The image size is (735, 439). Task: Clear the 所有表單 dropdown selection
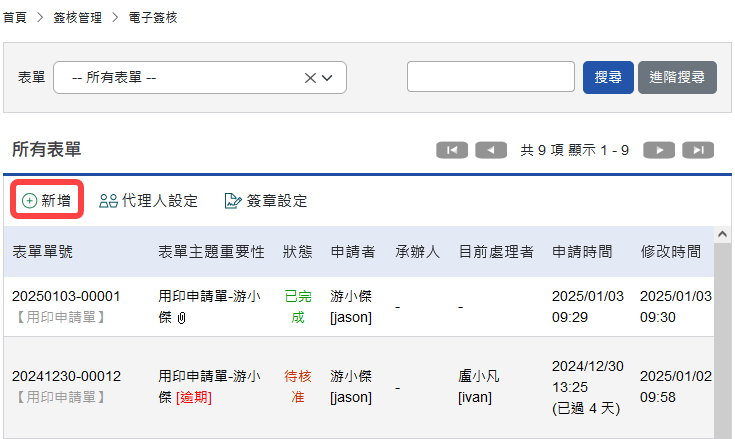(x=310, y=78)
